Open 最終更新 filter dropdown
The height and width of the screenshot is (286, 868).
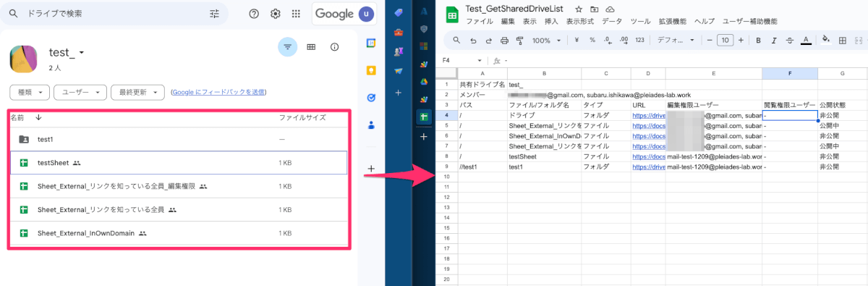138,92
